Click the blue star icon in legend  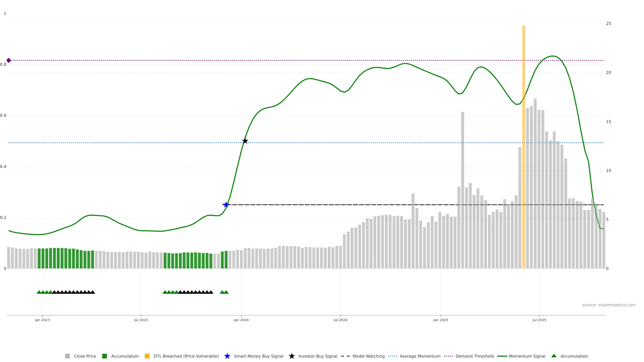coord(227,356)
